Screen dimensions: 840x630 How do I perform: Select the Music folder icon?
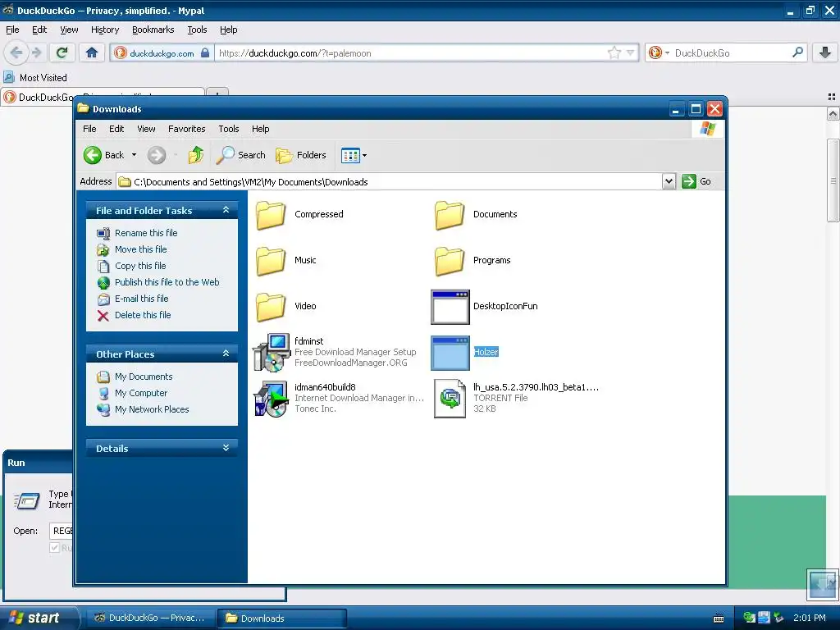271,261
